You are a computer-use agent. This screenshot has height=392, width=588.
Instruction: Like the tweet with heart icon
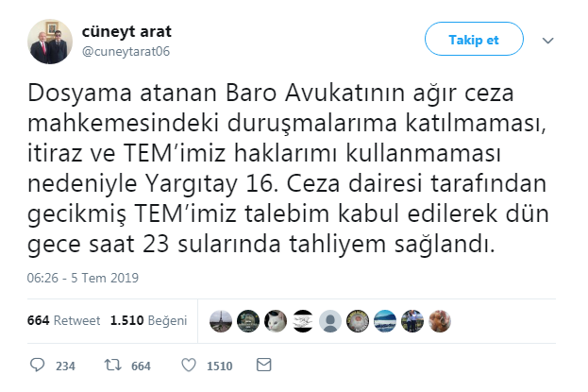click(189, 365)
